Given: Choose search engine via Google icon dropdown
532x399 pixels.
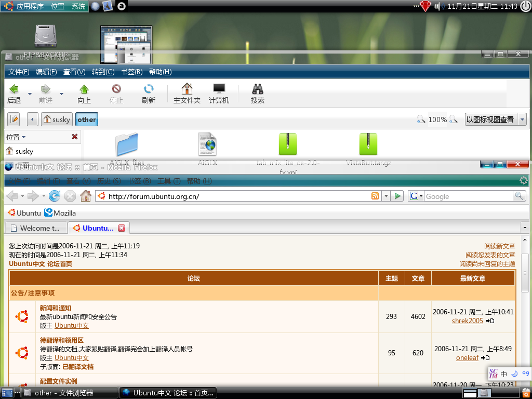Looking at the screenshot, I should tap(416, 196).
